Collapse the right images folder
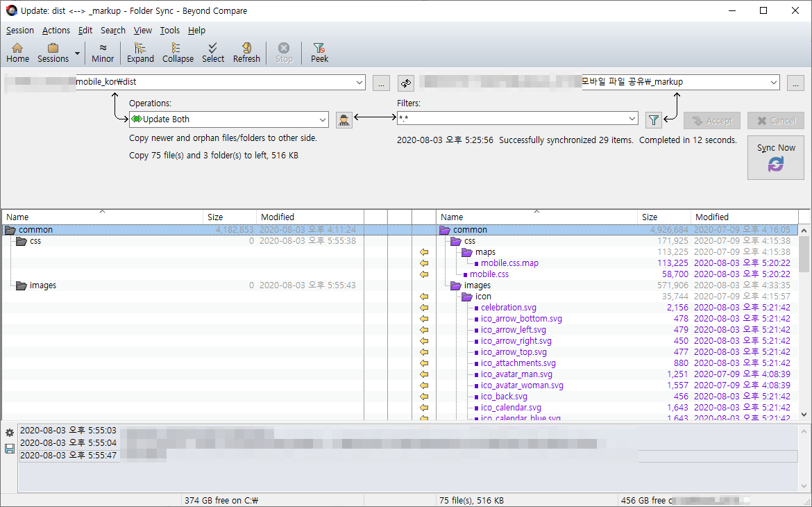The height and width of the screenshot is (507, 812). 456,285
